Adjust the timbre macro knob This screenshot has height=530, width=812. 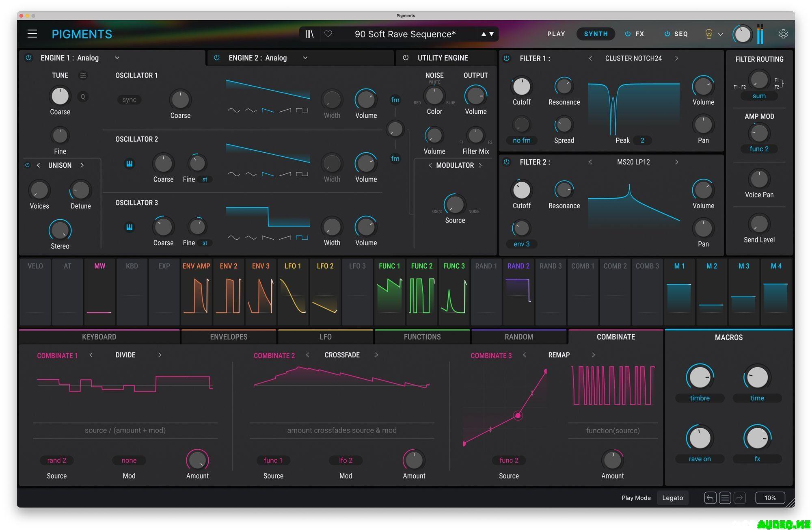(700, 377)
